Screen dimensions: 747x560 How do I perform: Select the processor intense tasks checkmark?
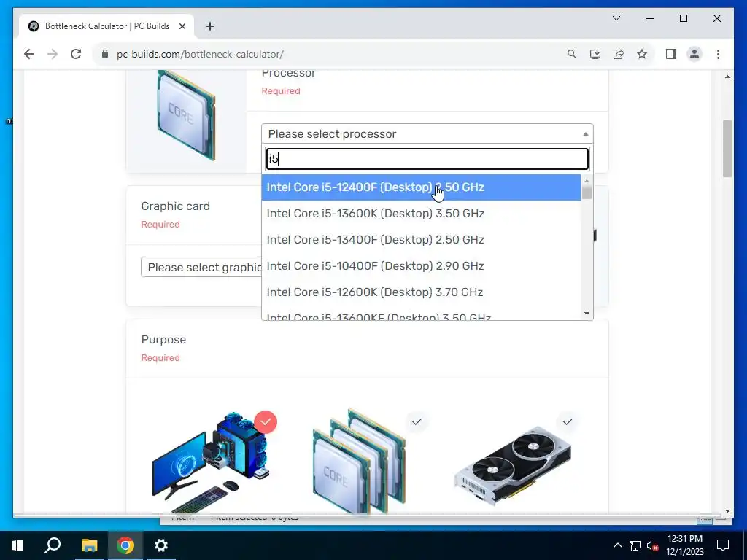[417, 422]
